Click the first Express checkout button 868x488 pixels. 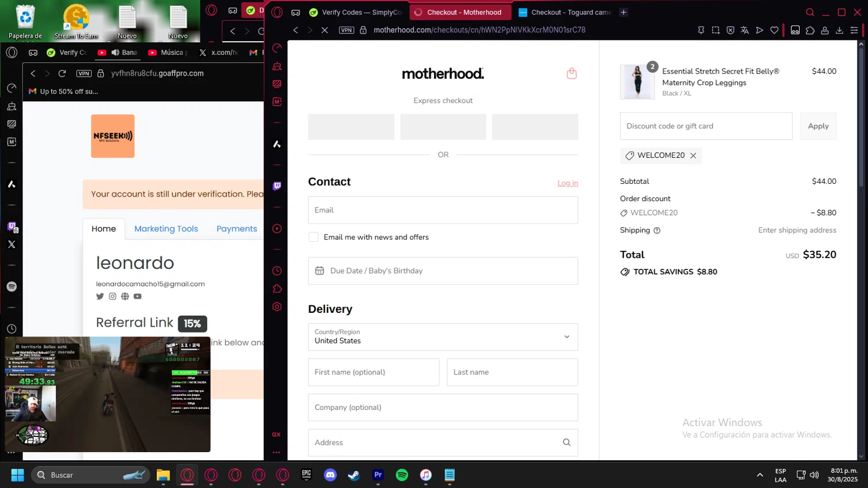click(x=351, y=127)
